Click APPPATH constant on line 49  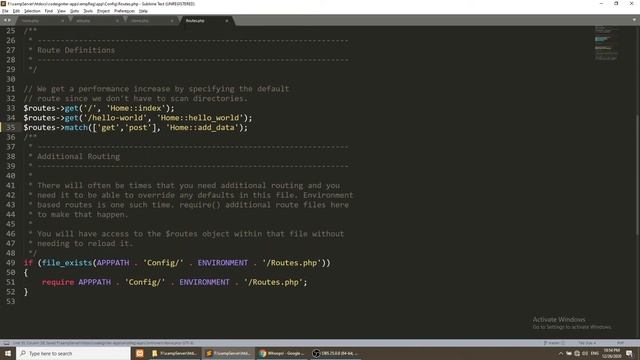click(x=113, y=263)
